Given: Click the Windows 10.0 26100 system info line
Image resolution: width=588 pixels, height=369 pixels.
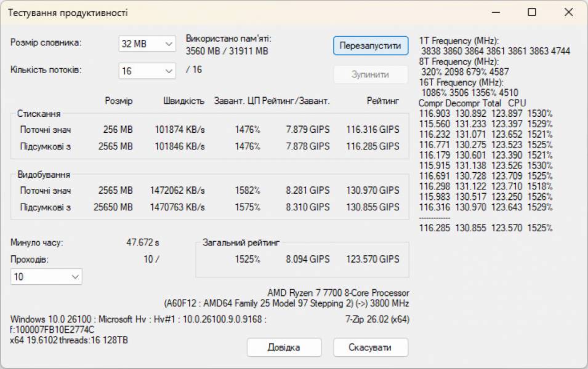Looking at the screenshot, I should point(139,320).
